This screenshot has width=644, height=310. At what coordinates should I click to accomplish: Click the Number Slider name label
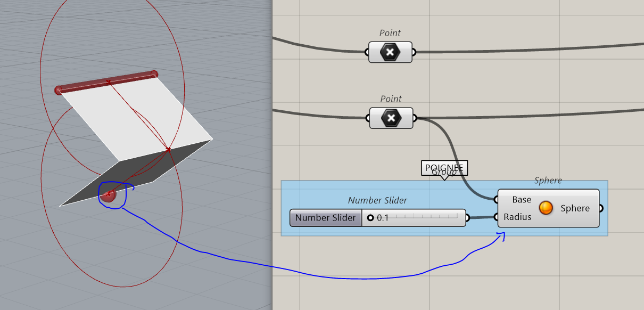(326, 218)
